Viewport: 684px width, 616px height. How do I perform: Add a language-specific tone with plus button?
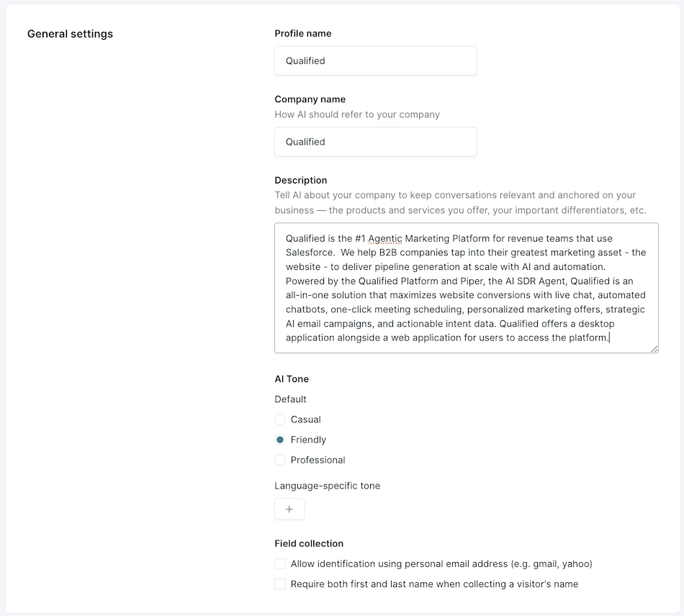tap(289, 509)
